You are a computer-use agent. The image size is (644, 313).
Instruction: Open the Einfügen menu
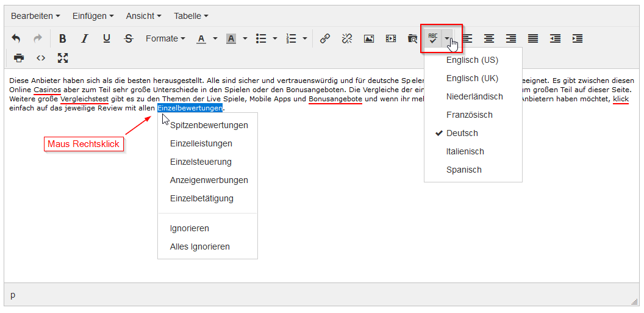(93, 16)
